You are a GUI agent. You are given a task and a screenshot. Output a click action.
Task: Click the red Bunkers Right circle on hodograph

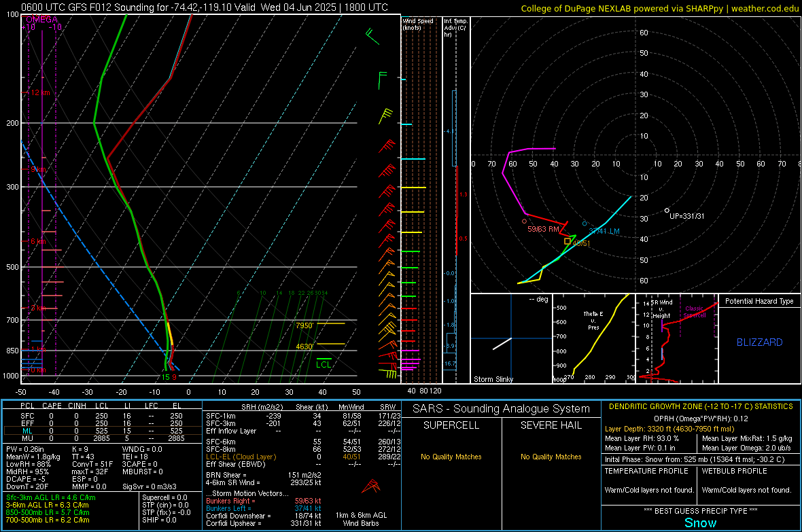(x=524, y=221)
